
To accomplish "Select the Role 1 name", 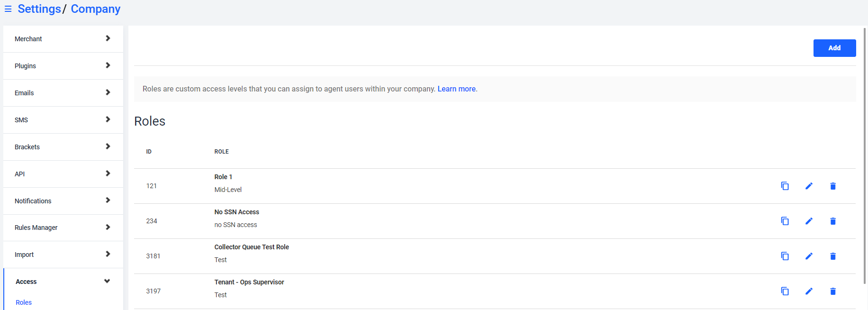I will (223, 177).
